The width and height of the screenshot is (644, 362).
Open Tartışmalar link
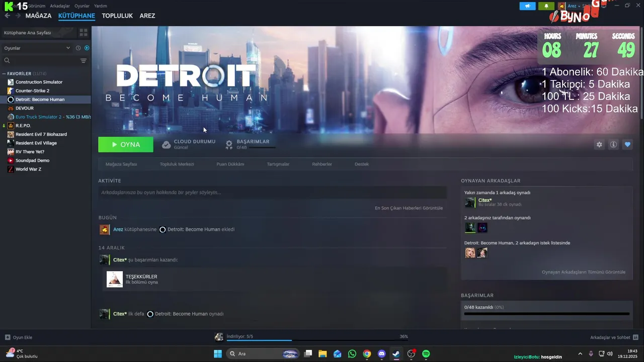[x=278, y=164]
